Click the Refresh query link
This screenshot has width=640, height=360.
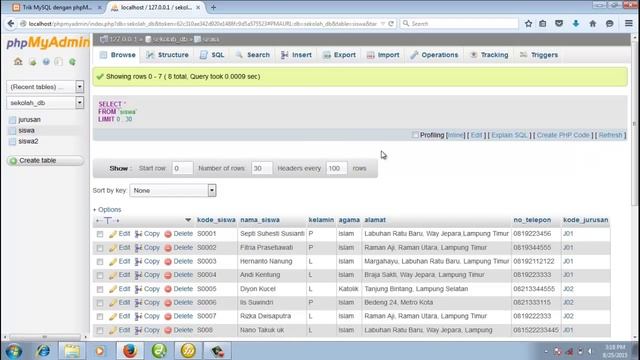click(x=611, y=135)
